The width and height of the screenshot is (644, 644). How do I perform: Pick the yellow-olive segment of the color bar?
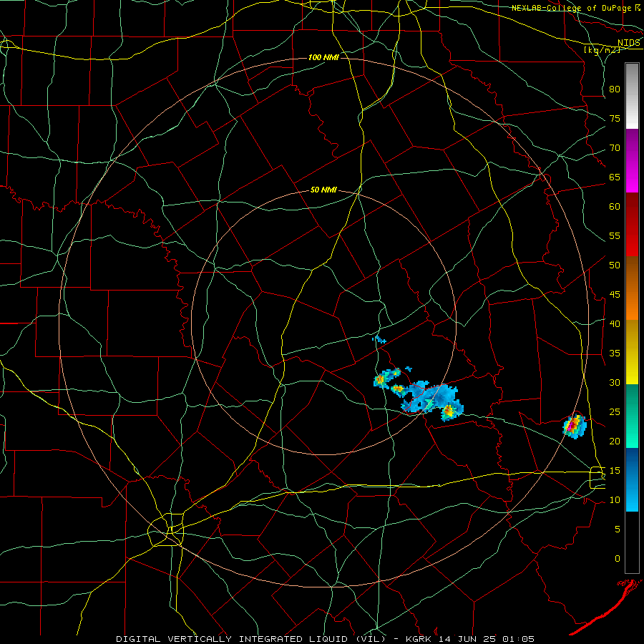632,352
